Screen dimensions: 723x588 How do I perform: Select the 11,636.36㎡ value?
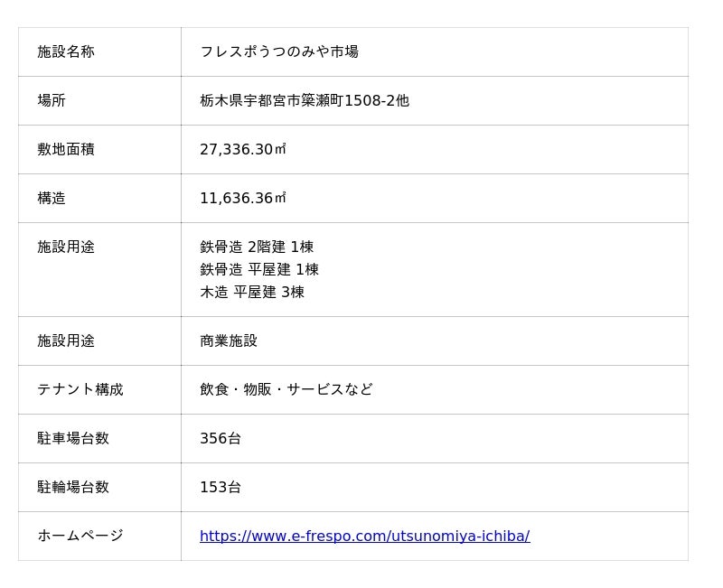(x=243, y=198)
